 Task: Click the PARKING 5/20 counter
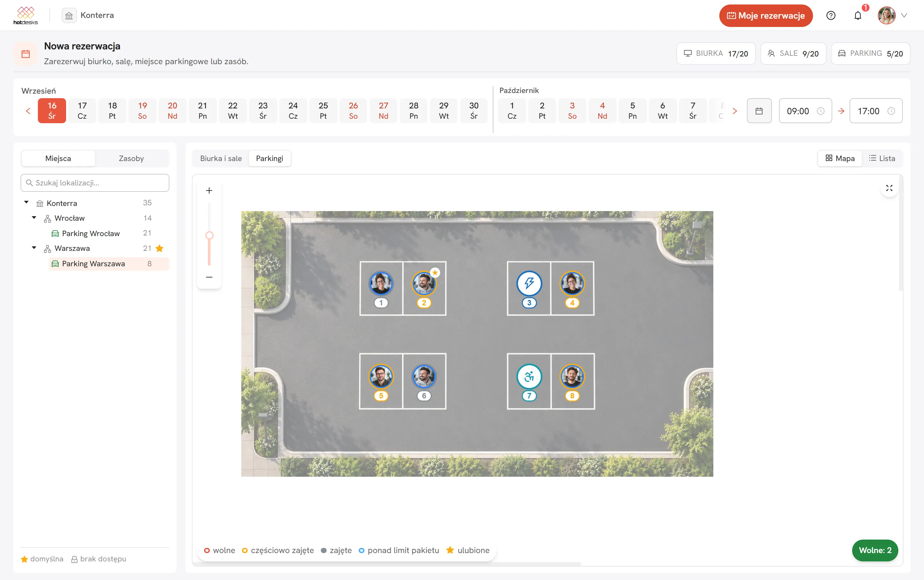(x=870, y=54)
